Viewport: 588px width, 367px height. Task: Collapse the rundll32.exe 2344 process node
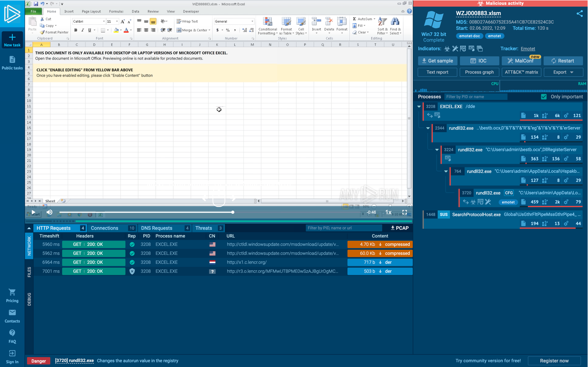(x=428, y=128)
